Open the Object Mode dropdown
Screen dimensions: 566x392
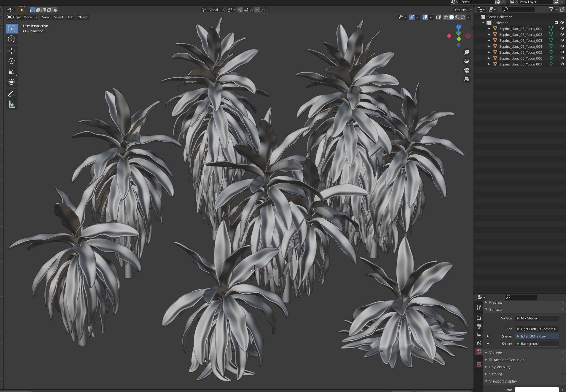(x=23, y=17)
